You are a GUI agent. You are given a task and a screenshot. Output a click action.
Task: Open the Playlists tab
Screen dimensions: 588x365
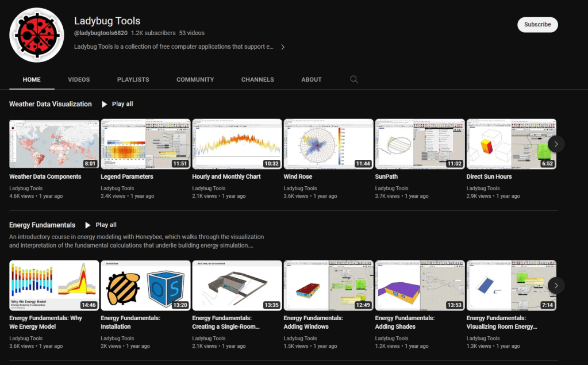tap(133, 79)
